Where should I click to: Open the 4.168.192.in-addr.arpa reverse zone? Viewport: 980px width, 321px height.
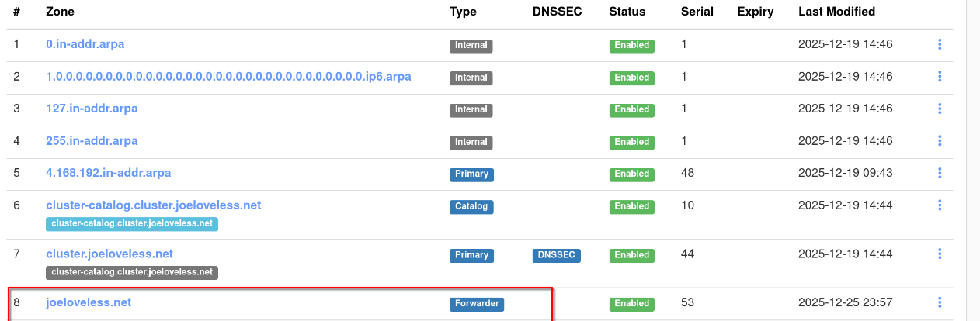pos(108,173)
